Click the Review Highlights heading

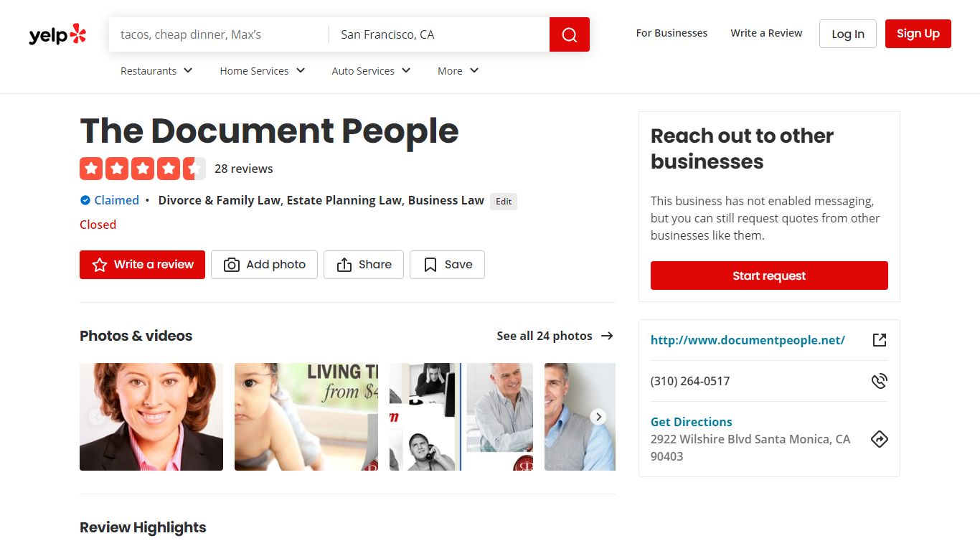coord(143,527)
